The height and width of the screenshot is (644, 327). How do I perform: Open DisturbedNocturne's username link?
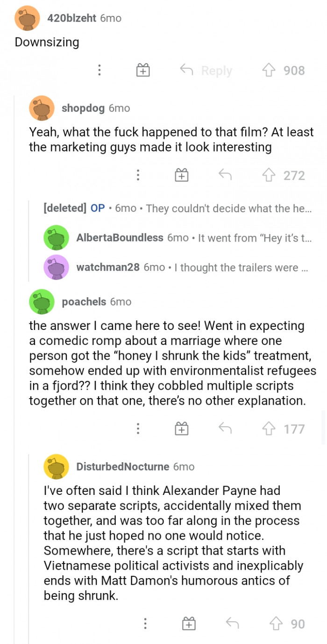tap(122, 466)
